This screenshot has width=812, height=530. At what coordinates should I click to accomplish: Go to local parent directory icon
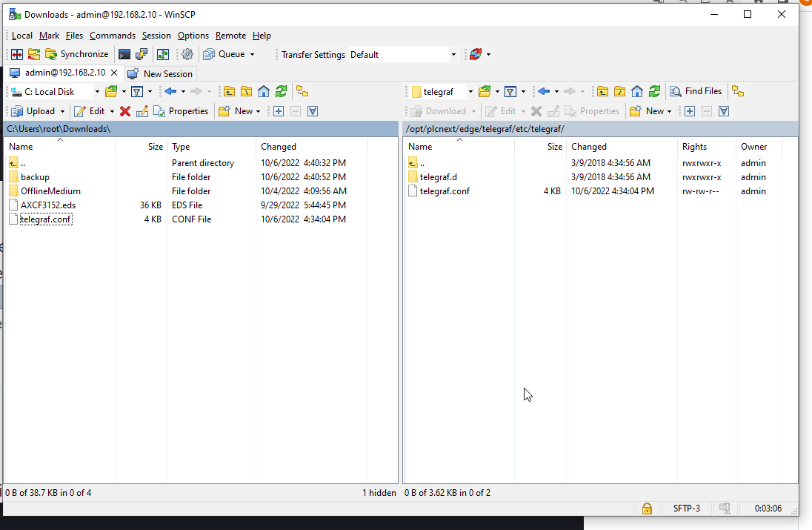pos(230,92)
